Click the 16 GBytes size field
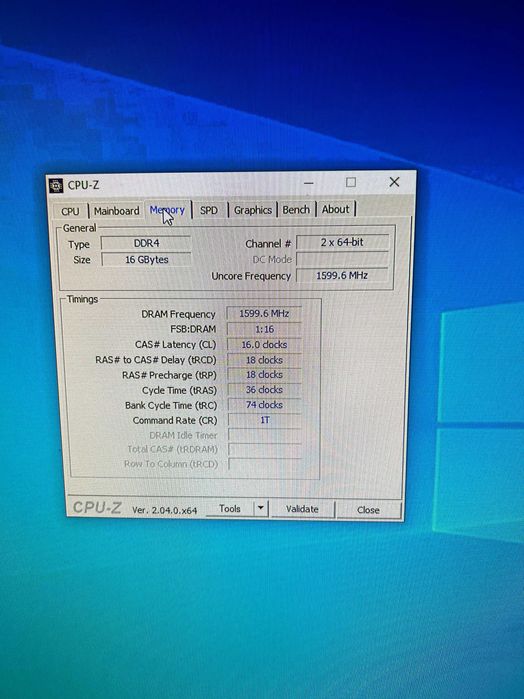The image size is (524, 699). coord(146,259)
